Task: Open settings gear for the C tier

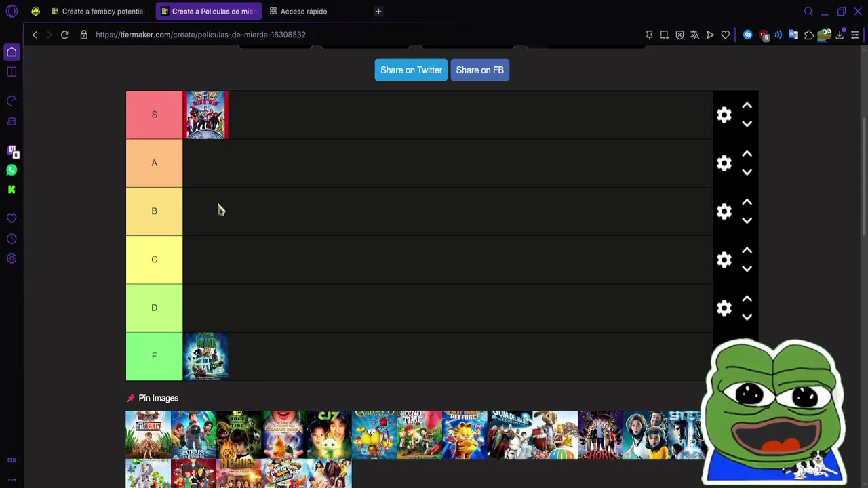Action: (724, 260)
